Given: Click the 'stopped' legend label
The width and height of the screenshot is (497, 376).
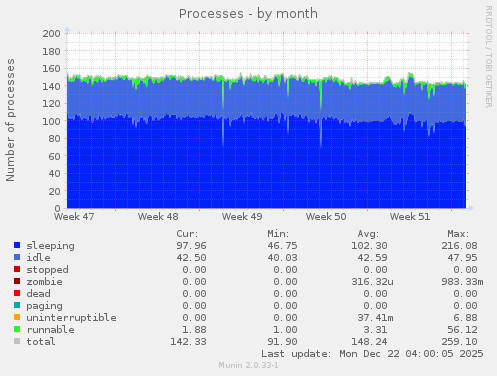Looking at the screenshot, I should pos(48,270).
